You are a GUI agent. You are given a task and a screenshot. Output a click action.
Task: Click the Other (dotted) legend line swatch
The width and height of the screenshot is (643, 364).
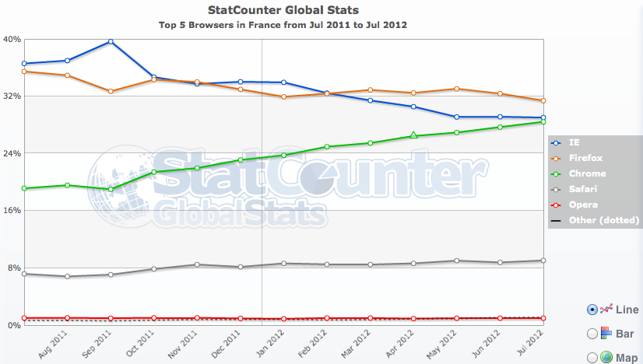pyautogui.click(x=556, y=220)
